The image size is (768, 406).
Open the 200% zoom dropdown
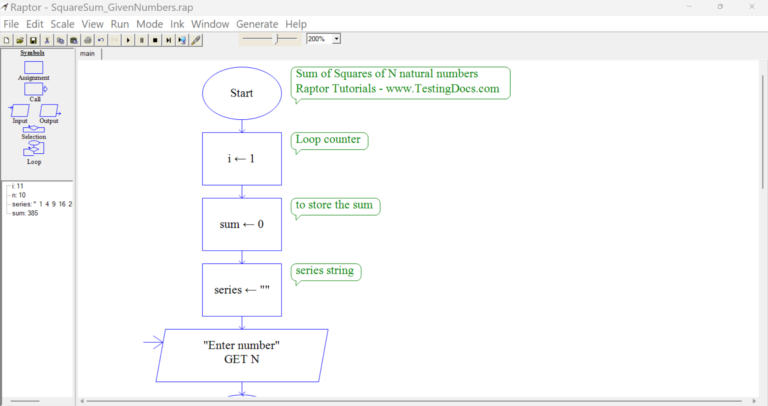[336, 39]
